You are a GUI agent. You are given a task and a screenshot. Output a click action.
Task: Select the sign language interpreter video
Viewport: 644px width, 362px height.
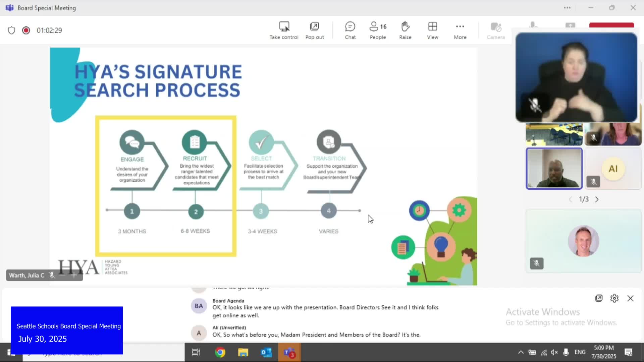point(576,77)
